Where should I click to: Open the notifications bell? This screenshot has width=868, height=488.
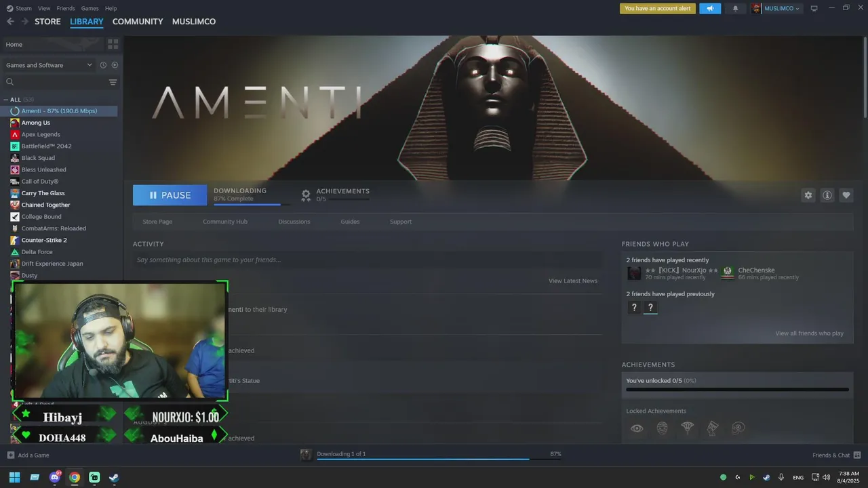(x=735, y=8)
